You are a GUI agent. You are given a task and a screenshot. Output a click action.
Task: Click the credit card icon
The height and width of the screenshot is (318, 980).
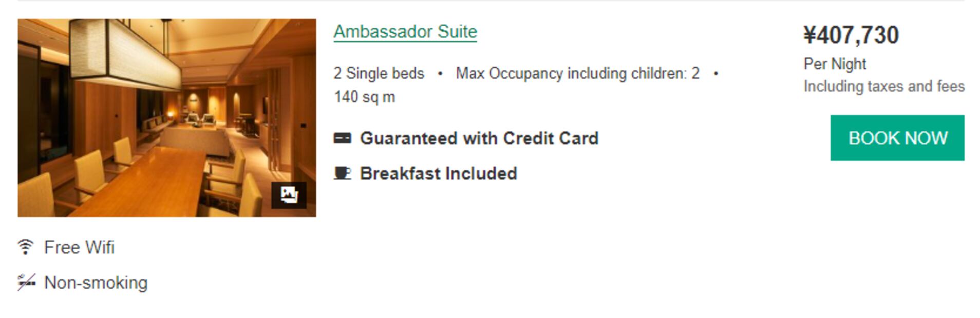tap(342, 138)
